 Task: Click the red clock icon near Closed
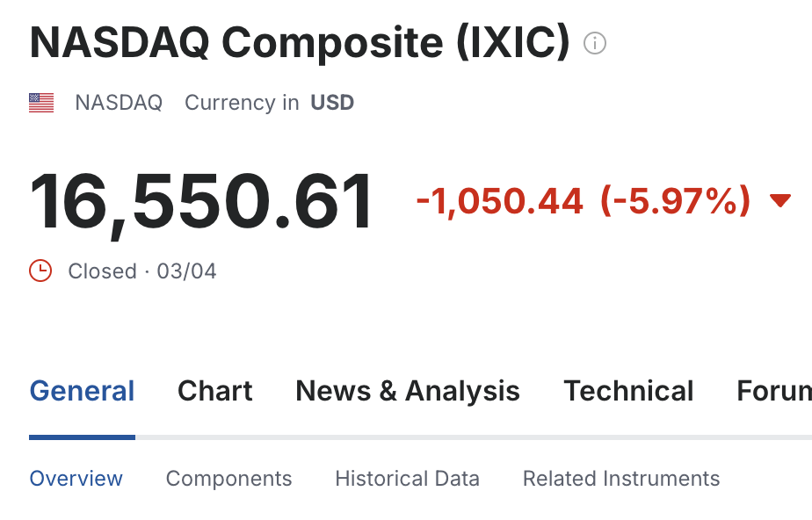[40, 271]
